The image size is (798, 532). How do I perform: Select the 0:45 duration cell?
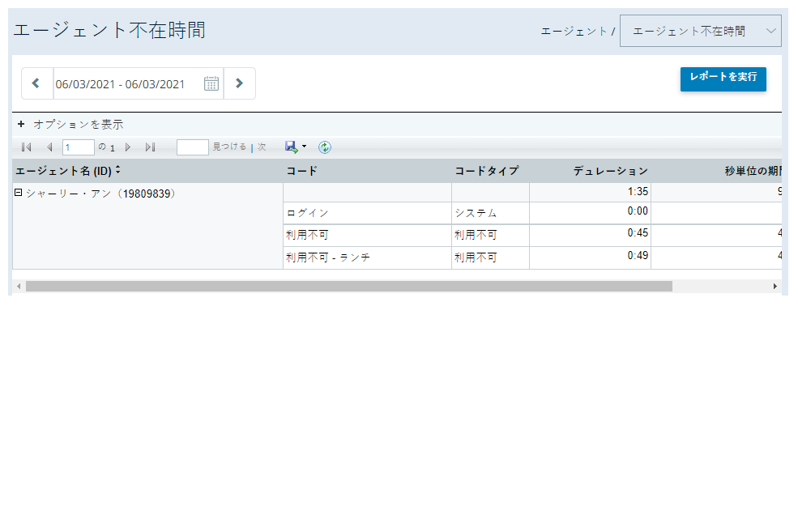pos(591,236)
